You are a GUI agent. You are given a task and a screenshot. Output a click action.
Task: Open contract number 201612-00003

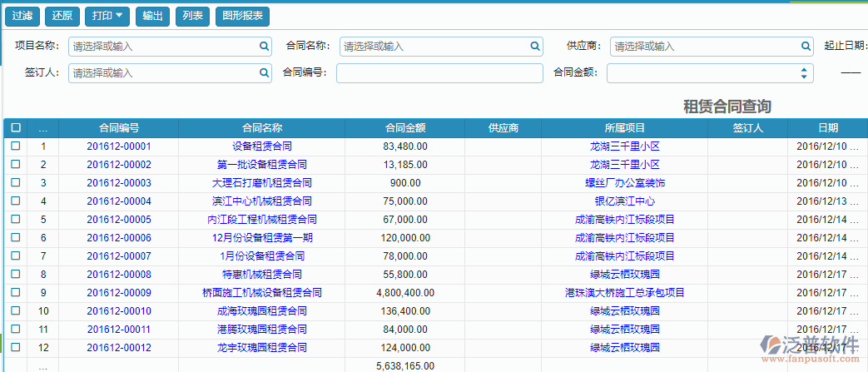(x=119, y=183)
